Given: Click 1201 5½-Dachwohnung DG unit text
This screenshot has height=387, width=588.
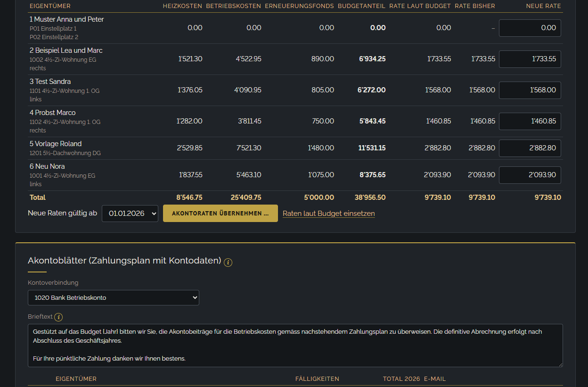Looking at the screenshot, I should (x=65, y=153).
